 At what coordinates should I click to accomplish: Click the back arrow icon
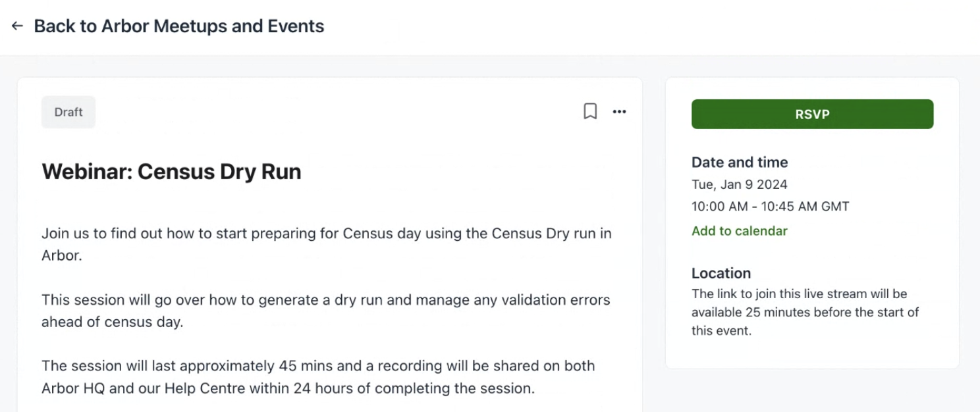(17, 26)
